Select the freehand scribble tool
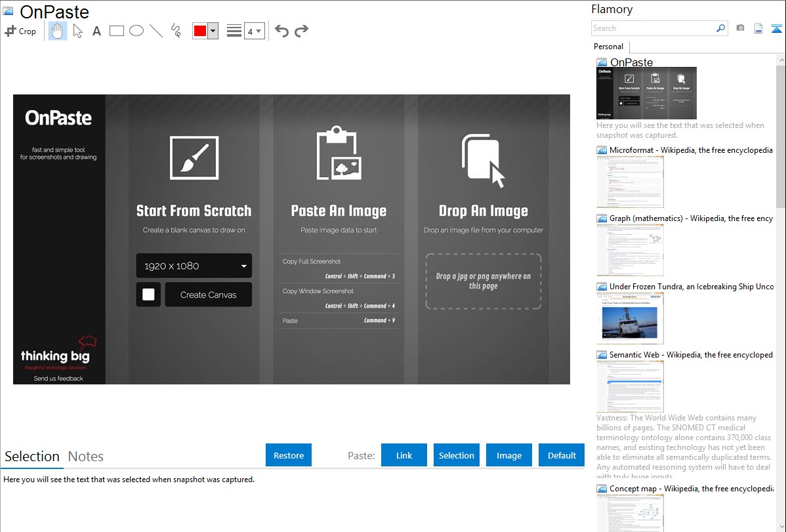The height and width of the screenshot is (532, 786). (x=176, y=31)
